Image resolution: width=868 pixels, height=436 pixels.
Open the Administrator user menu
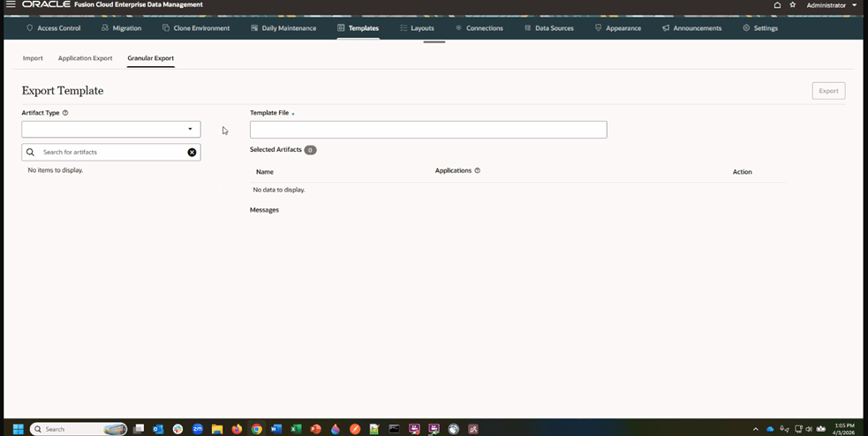click(x=831, y=5)
